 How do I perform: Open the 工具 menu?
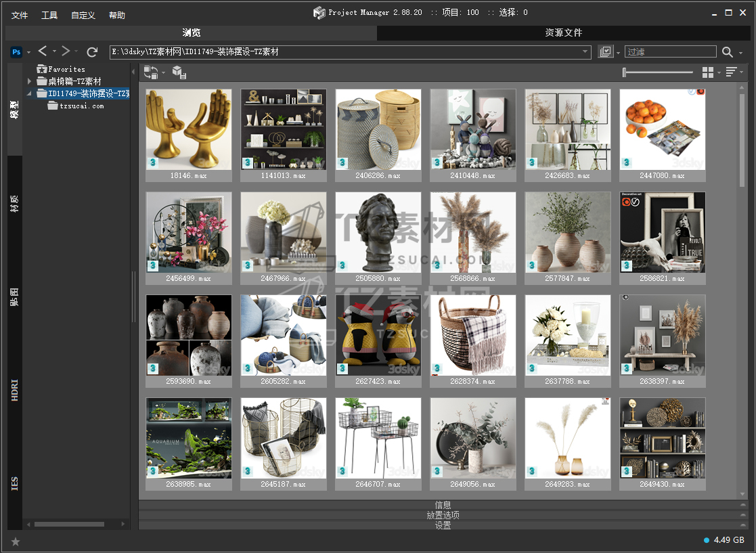[49, 15]
